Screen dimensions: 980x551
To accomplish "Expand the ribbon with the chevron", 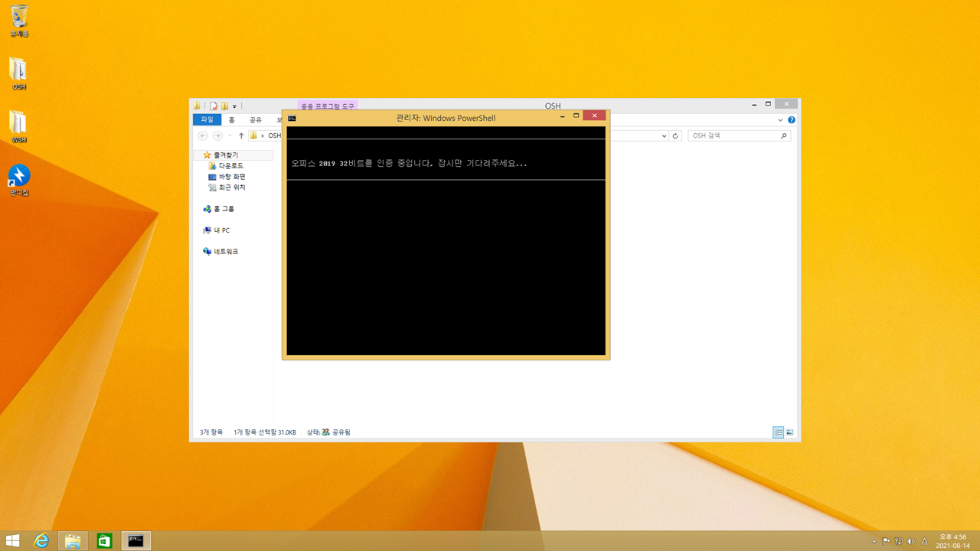I will pyautogui.click(x=780, y=120).
